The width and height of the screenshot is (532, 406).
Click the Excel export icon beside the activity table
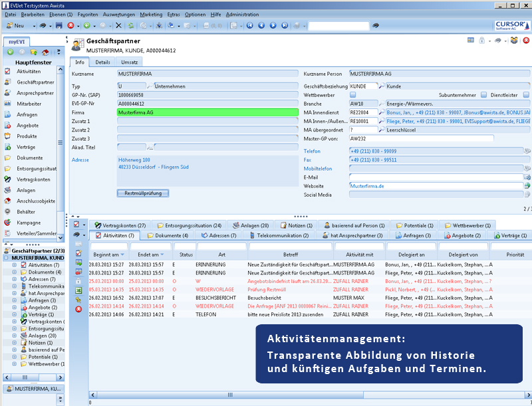(x=78, y=290)
